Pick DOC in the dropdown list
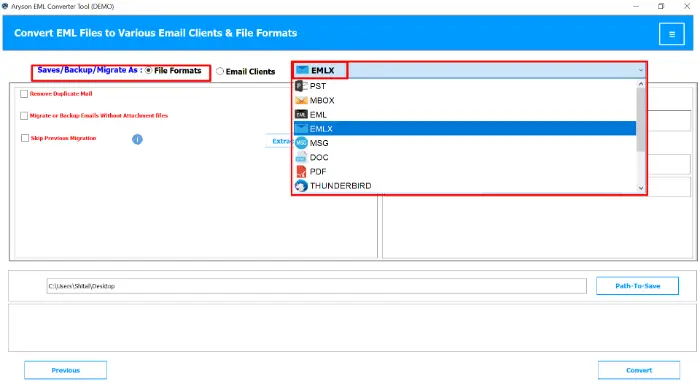Viewport: 700px width, 392px height. pyautogui.click(x=465, y=157)
